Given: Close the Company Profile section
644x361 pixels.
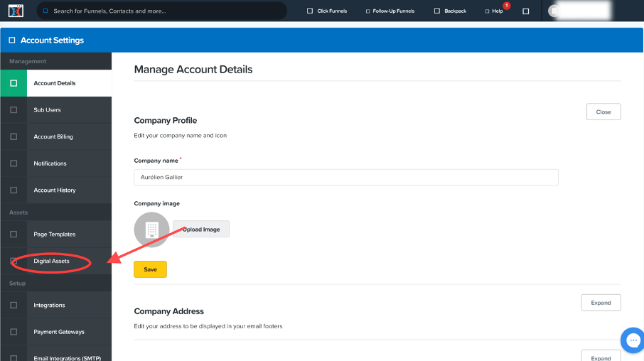Looking at the screenshot, I should 603,112.
